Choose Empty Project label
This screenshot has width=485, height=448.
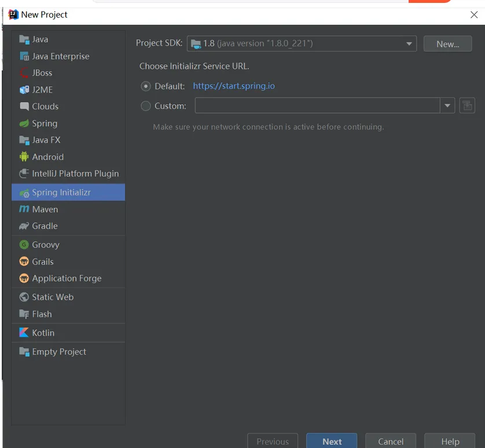pos(60,352)
